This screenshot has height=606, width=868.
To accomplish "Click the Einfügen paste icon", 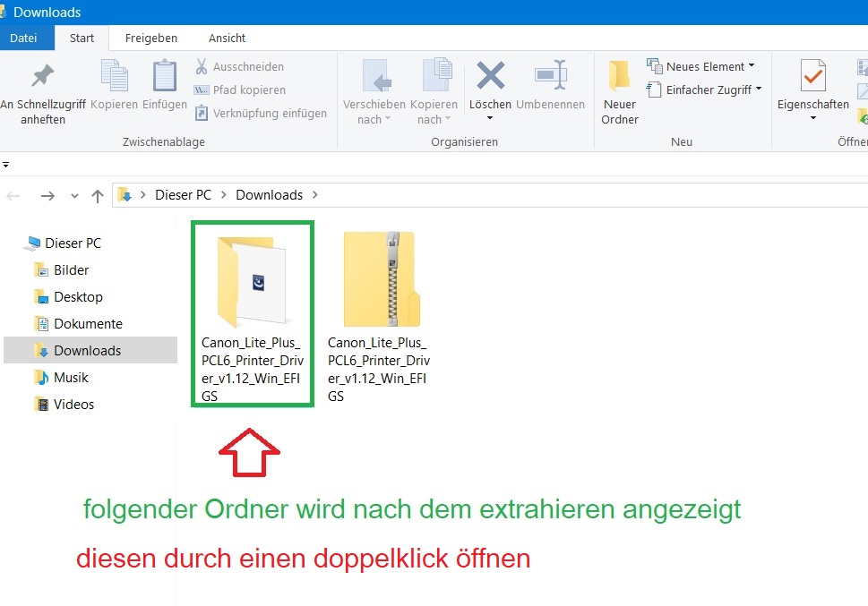I will tap(165, 75).
